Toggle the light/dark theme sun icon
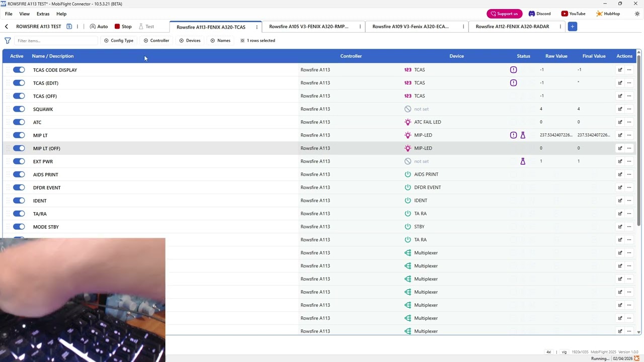The image size is (644, 362). (x=637, y=14)
